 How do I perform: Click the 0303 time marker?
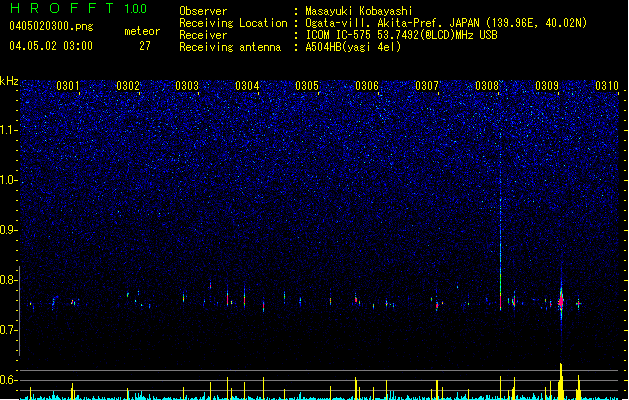click(187, 86)
